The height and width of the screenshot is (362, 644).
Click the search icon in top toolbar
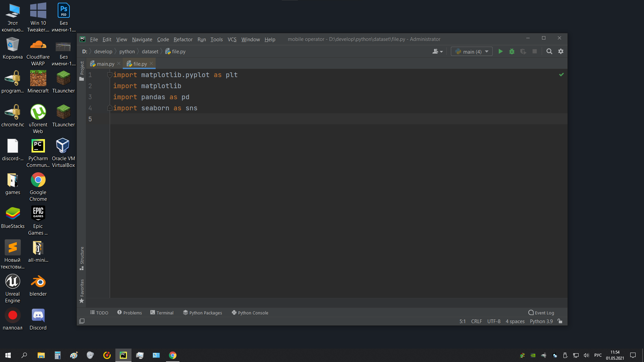click(x=549, y=51)
